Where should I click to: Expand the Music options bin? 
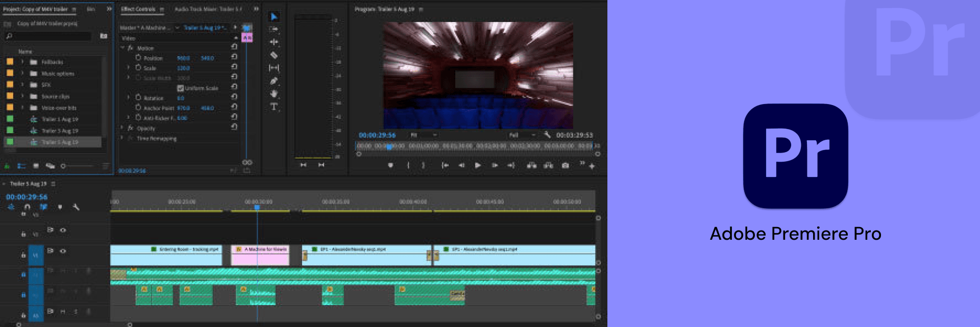pyautogui.click(x=22, y=73)
